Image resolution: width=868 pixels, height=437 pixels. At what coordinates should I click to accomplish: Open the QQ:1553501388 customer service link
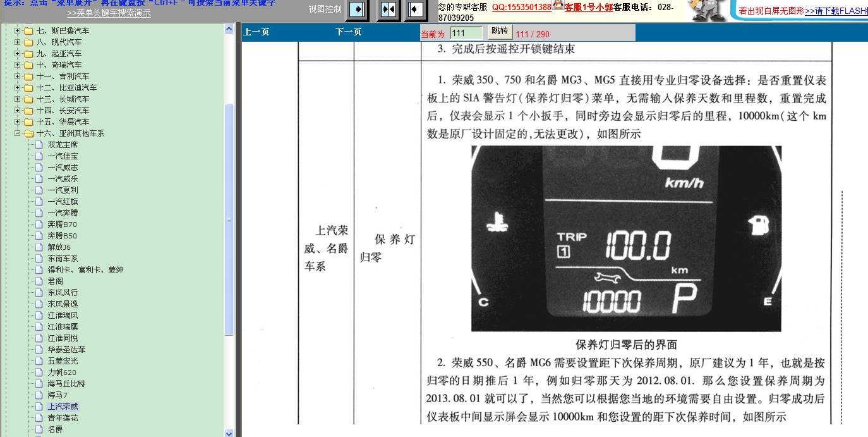point(522,7)
